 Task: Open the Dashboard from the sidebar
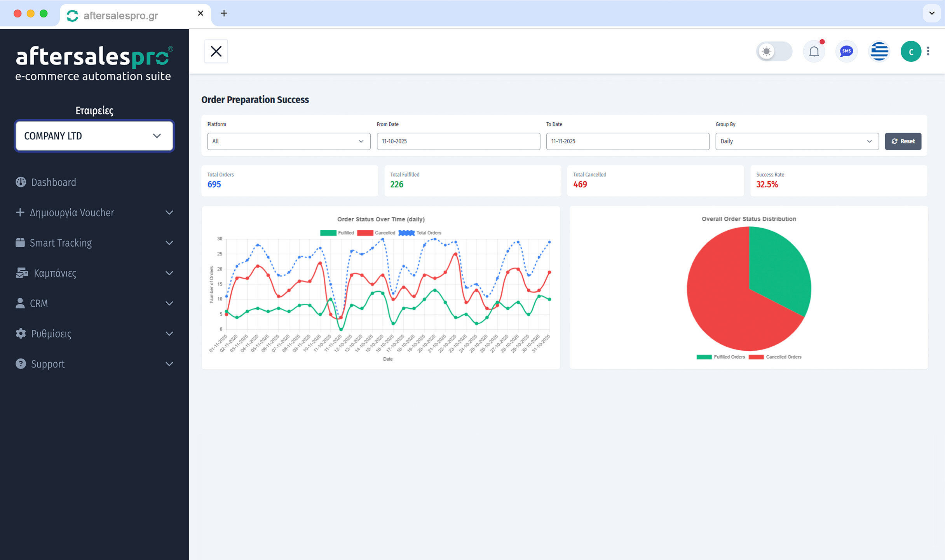(x=53, y=182)
